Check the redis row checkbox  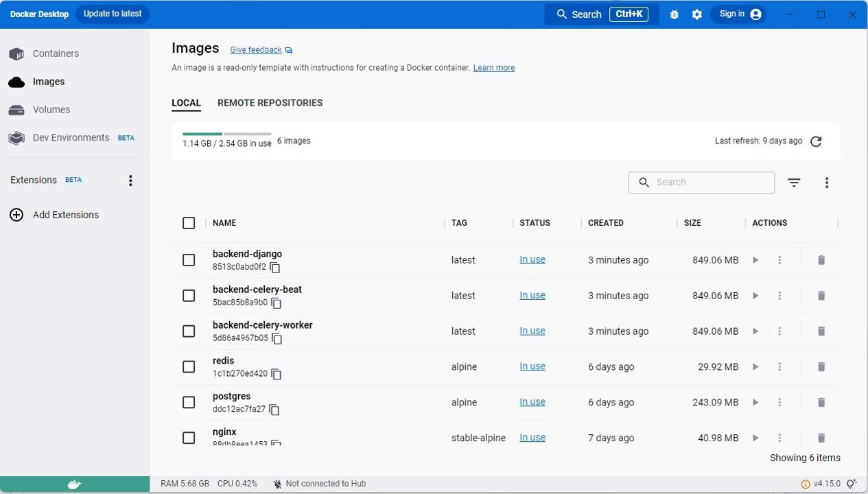pos(189,367)
